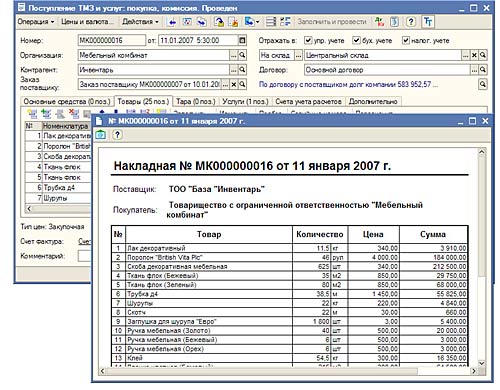Screen dimensions: 500x390
Task: Click the Клей row in invoice table
Action: click(x=290, y=358)
